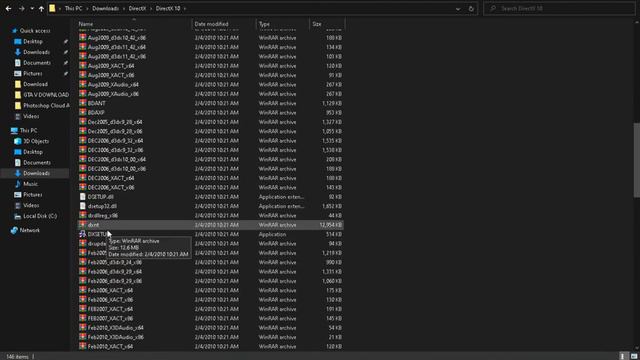Viewport: 640px width, 360px height.
Task: Select pinned Documents under Quick access
Action: tap(37, 63)
